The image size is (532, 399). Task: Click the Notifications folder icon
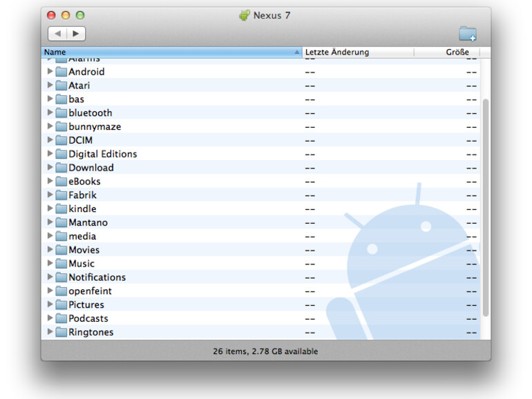(x=61, y=278)
